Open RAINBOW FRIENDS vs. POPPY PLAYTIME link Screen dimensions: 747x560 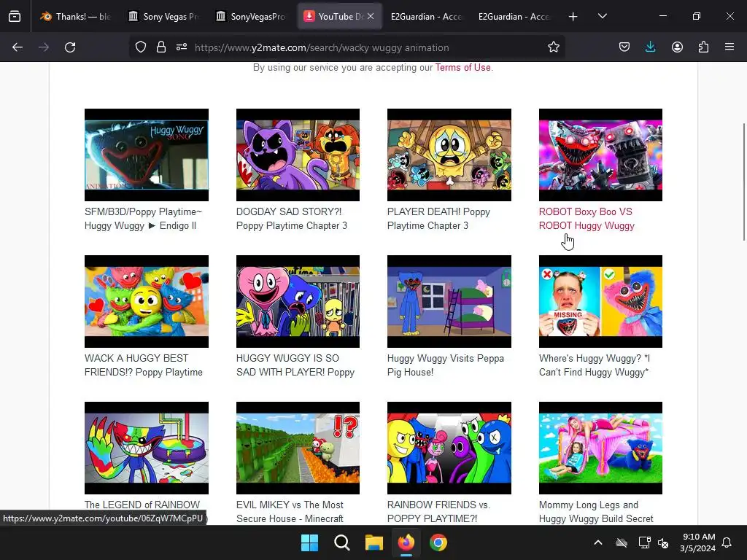pyautogui.click(x=438, y=511)
